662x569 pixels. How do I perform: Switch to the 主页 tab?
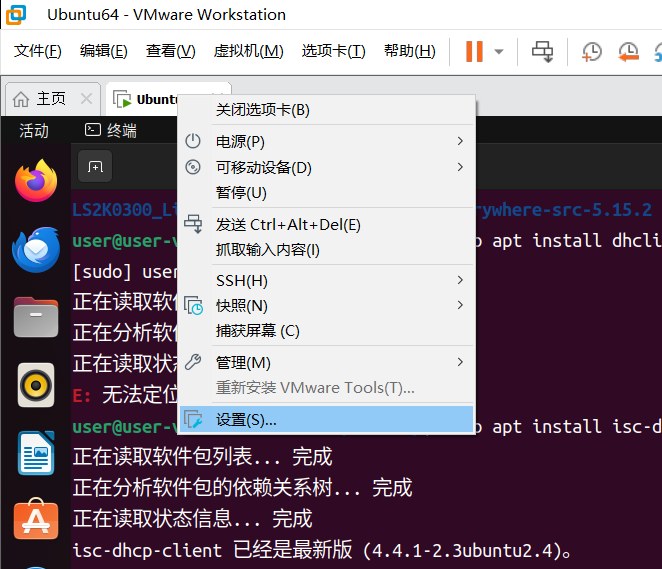pyautogui.click(x=51, y=99)
